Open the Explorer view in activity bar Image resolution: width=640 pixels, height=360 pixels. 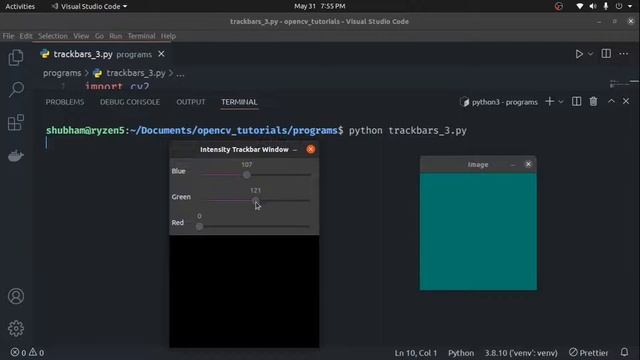coord(16,57)
